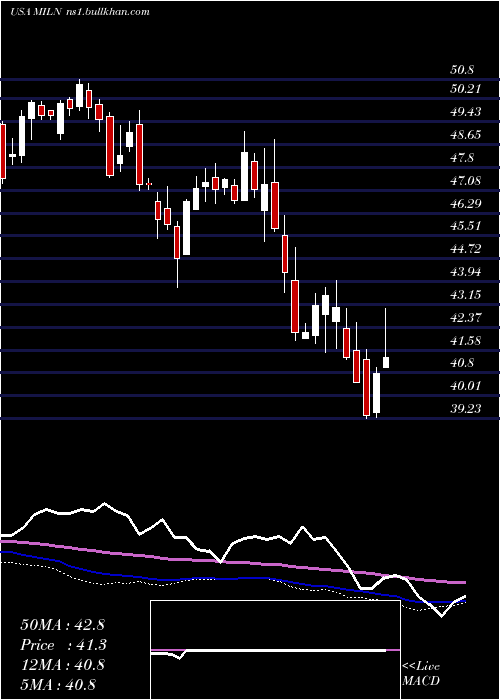This screenshot has width=500, height=700.
Task: Click the 44.72 price axis label
Action: tap(466, 249)
